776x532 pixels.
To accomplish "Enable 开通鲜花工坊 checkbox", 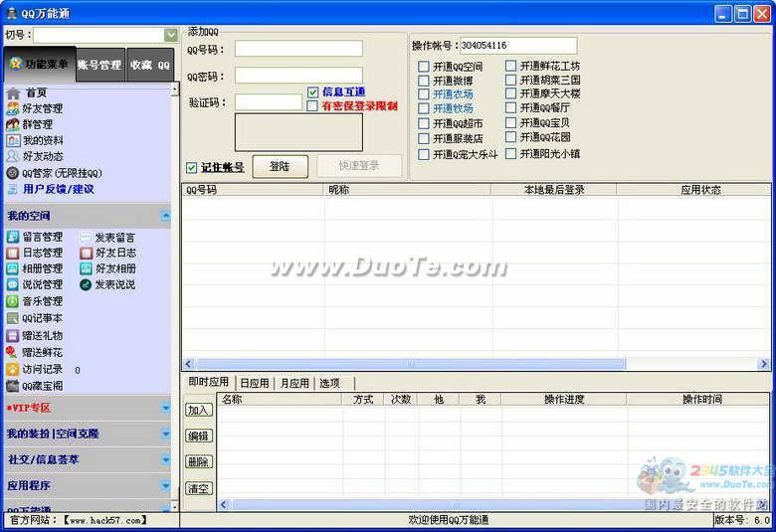I will 510,66.
